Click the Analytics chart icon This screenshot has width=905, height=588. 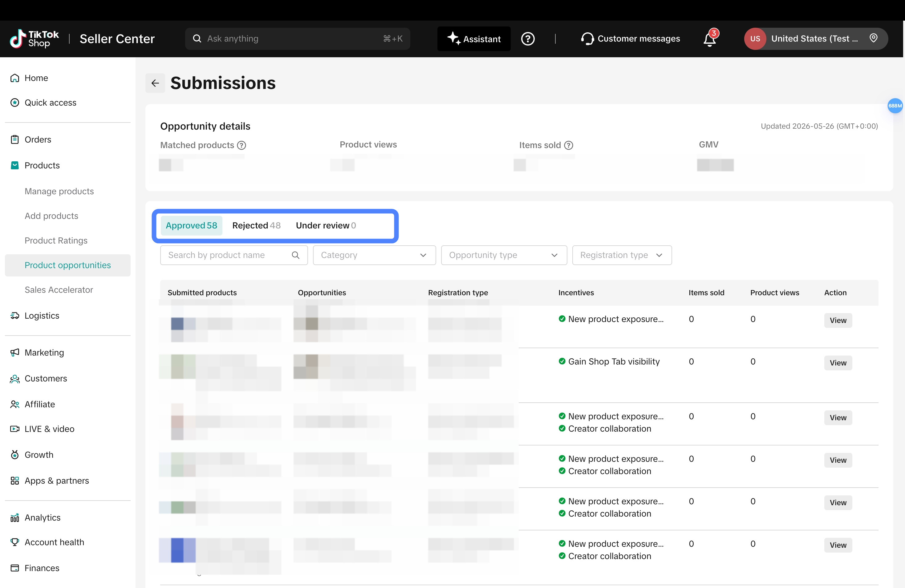tap(15, 518)
